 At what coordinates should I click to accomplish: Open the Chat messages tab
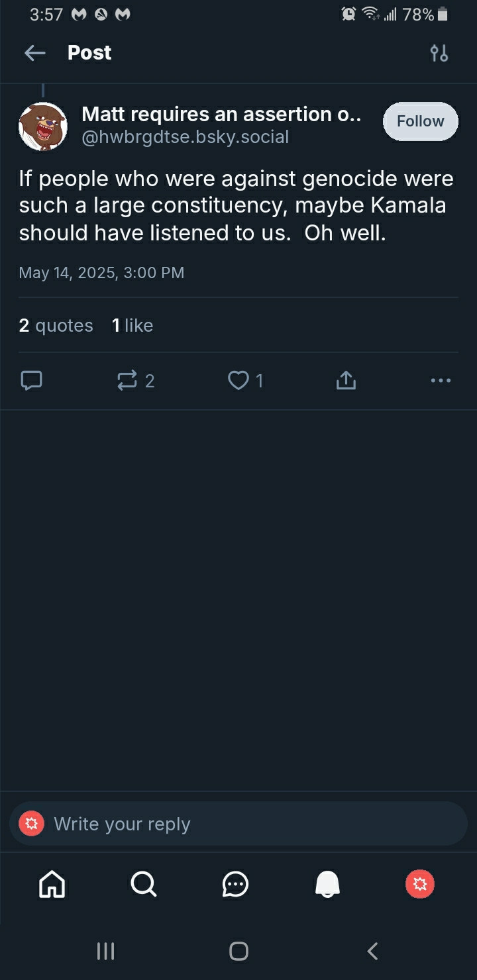[235, 884]
